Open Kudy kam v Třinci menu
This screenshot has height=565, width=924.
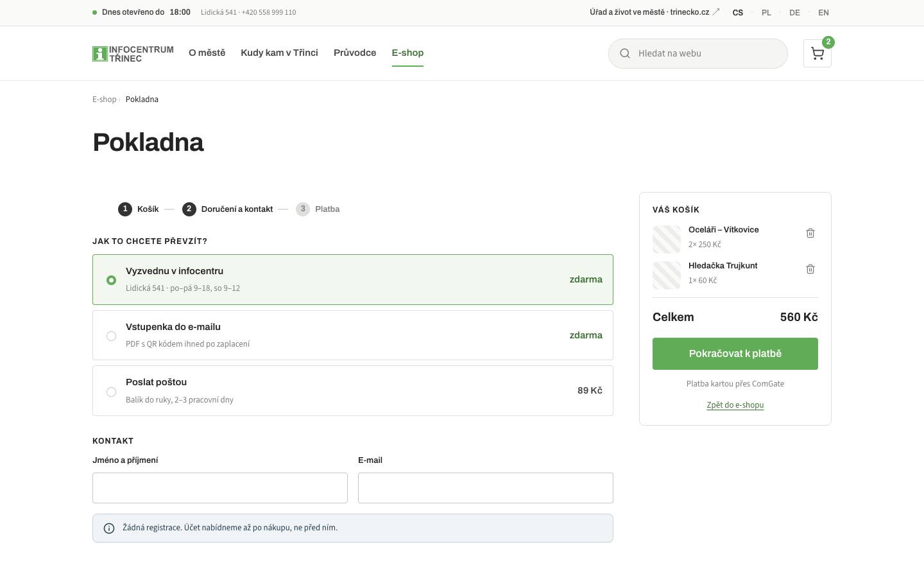click(279, 53)
